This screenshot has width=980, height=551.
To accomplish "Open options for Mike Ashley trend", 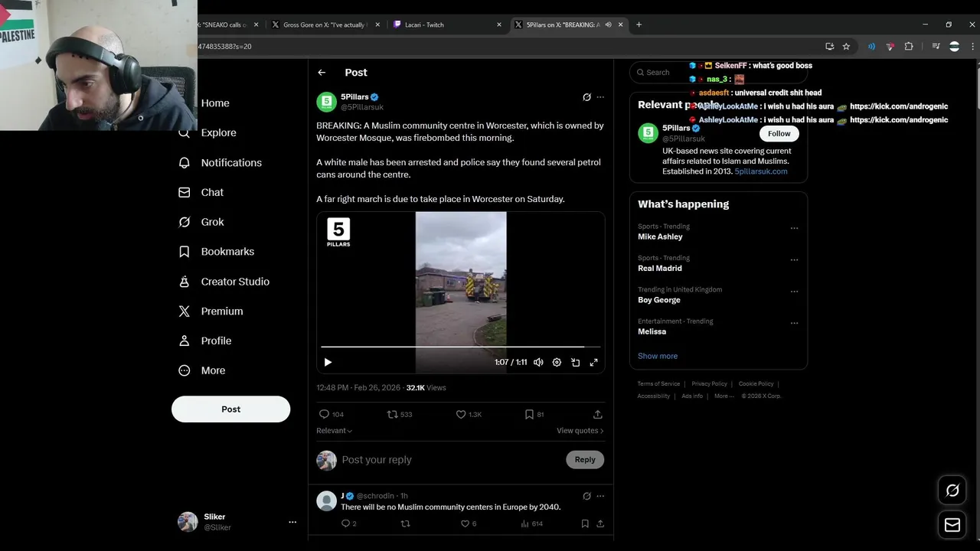I will click(794, 228).
